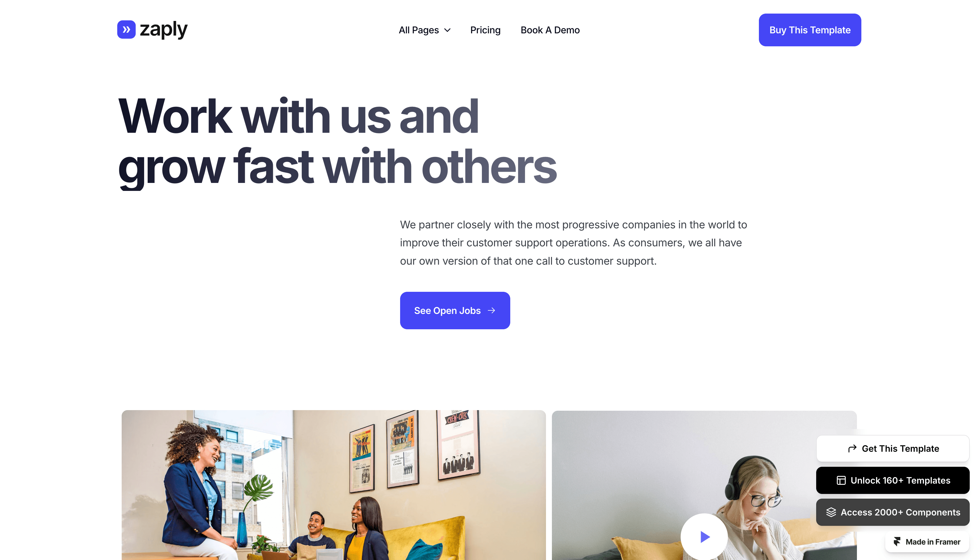Screen dimensions: 978x560
Task: Click the layout icon on Unlock 160+ Templates
Action: coord(841,480)
